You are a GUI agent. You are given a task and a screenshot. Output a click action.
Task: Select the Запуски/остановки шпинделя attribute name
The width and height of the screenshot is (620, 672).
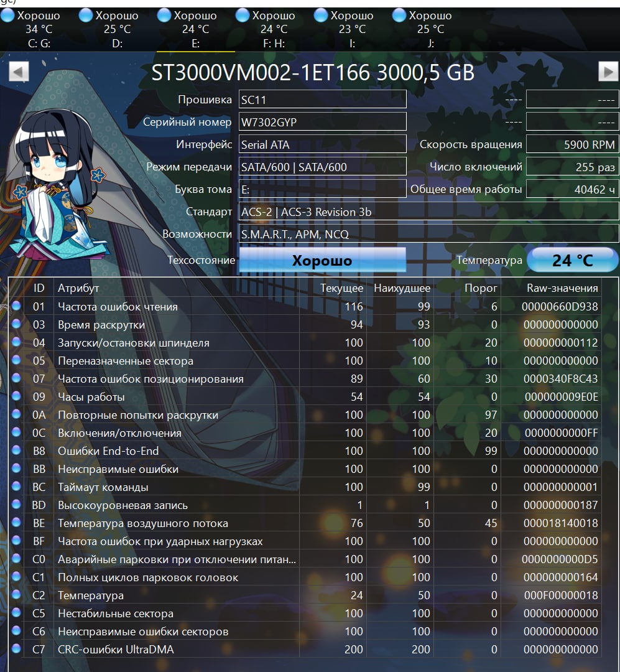click(x=134, y=342)
